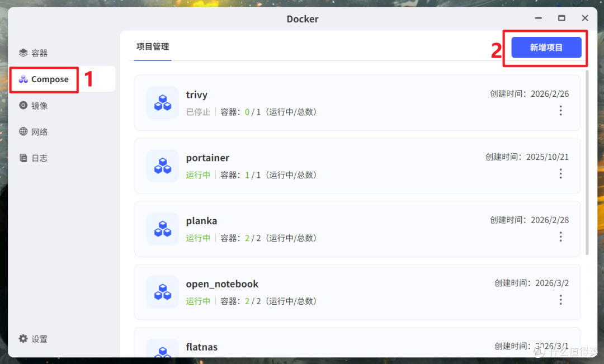This screenshot has width=604, height=364.
Task: Open the planka project name
Action: click(x=201, y=221)
